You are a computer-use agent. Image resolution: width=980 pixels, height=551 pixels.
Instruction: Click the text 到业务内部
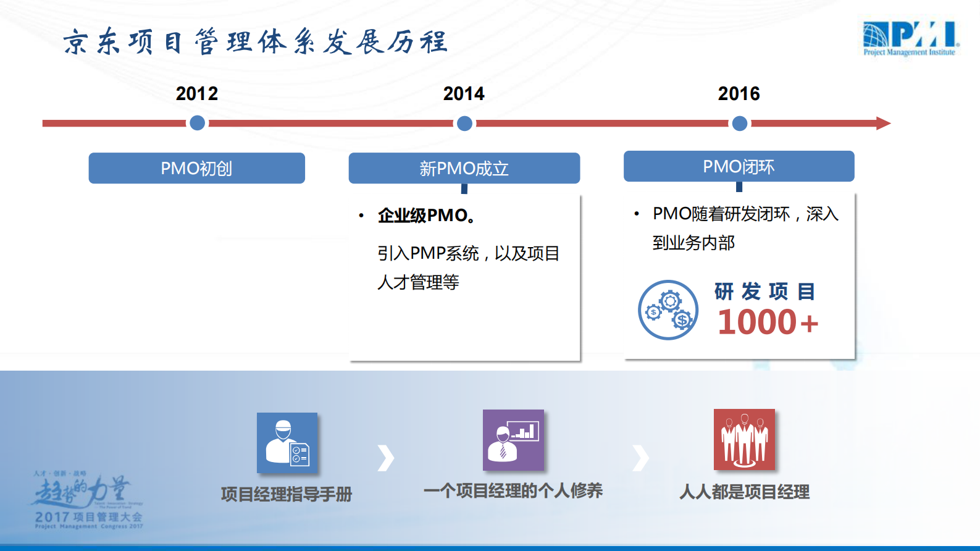693,243
